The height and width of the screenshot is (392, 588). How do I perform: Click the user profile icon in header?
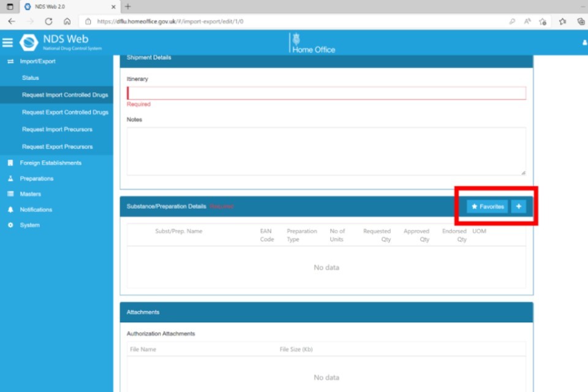tap(584, 43)
